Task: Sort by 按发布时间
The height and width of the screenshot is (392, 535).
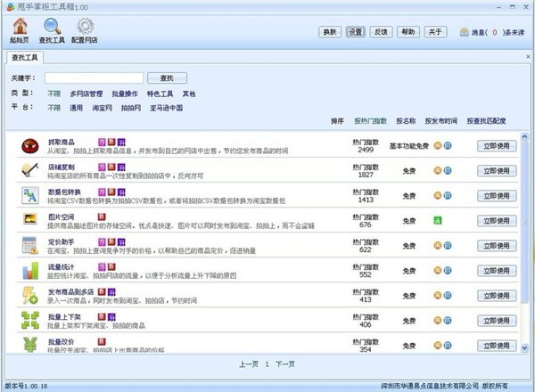Action: click(440, 121)
